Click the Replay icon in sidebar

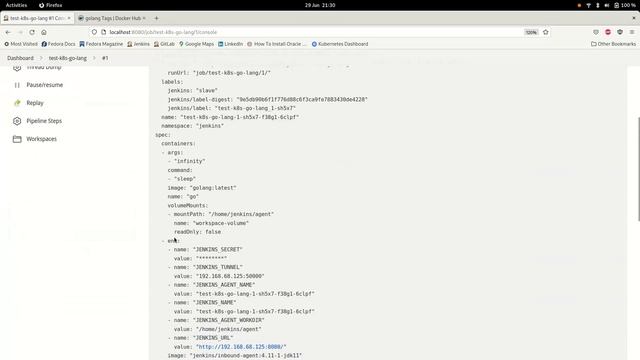pos(17,103)
